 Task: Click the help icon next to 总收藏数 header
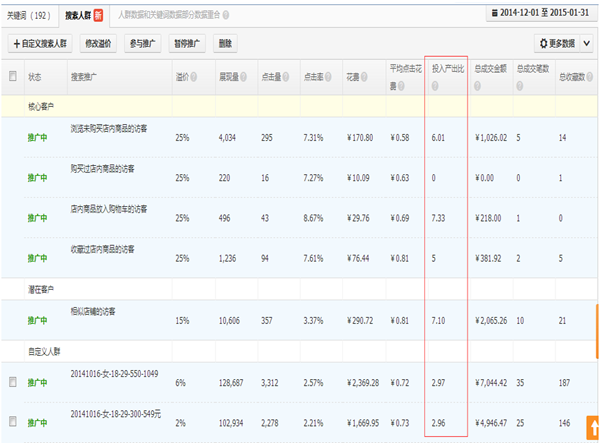coord(589,77)
